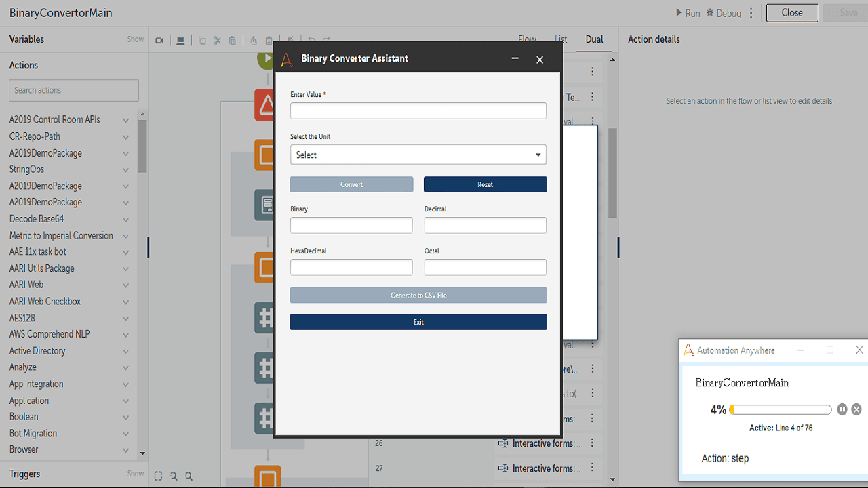Click the undo arrow in editor toolbar
The width and height of the screenshot is (868, 488).
click(x=312, y=40)
